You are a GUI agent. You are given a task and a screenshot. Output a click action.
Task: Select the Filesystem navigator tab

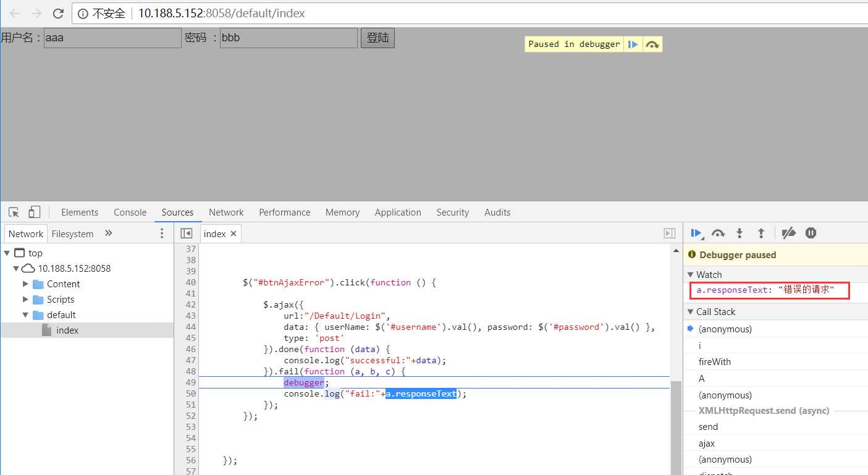pos(73,233)
